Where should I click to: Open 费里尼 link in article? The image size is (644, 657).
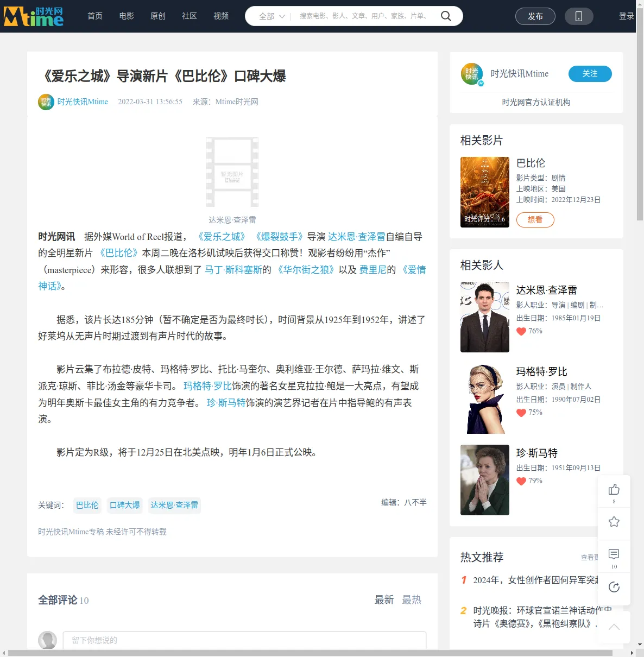pos(372,270)
